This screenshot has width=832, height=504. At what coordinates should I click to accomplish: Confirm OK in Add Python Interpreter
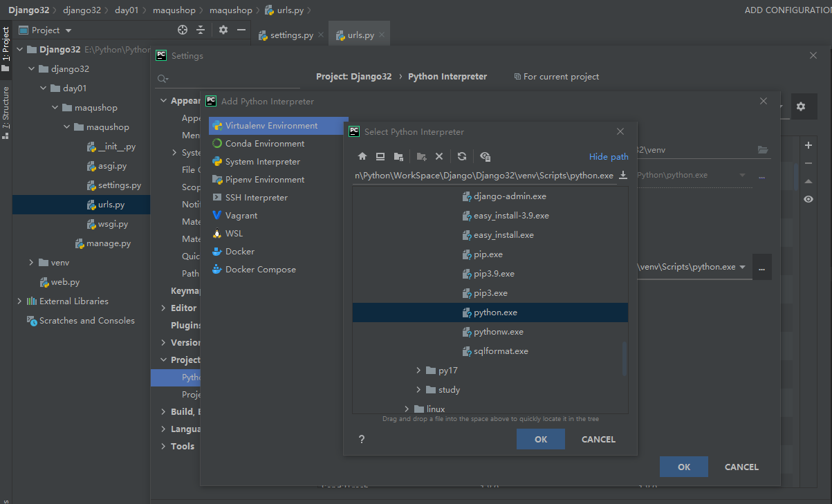point(684,467)
